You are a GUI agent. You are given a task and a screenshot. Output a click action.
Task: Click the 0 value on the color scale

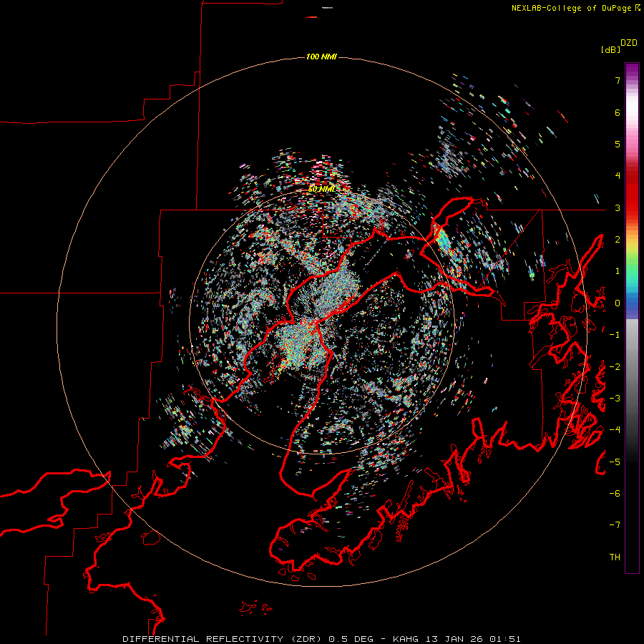coord(618,303)
